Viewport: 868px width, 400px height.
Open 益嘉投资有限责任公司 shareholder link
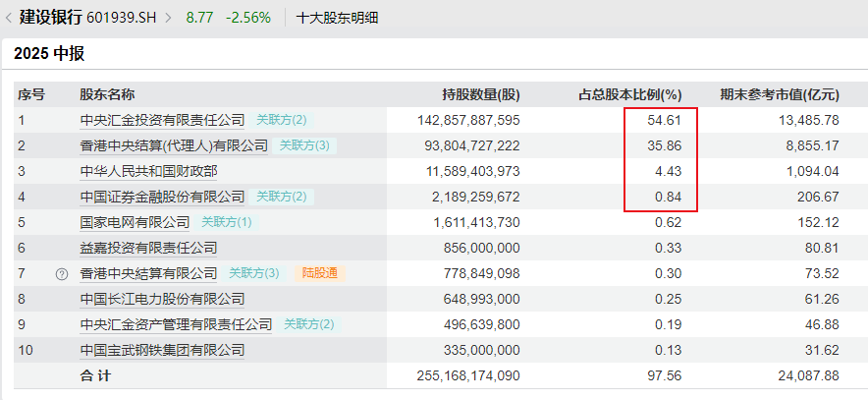point(148,249)
